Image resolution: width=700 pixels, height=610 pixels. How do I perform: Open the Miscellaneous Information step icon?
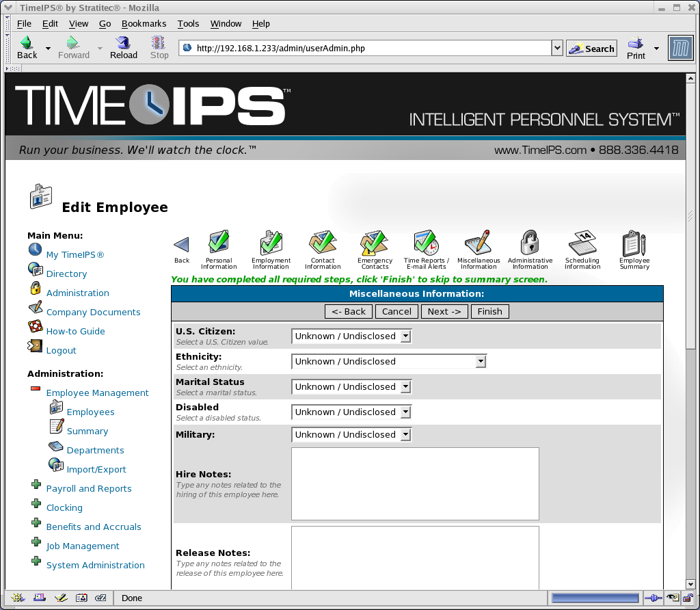pyautogui.click(x=478, y=241)
